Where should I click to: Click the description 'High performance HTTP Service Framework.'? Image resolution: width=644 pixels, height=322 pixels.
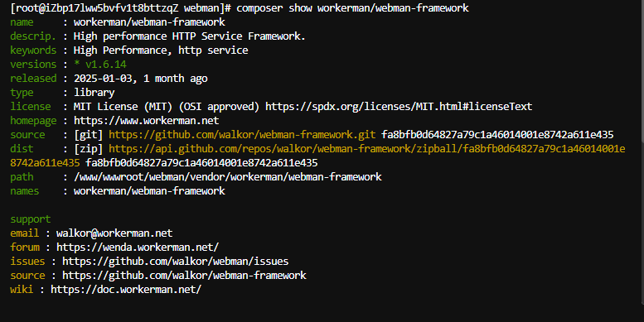[x=189, y=36]
